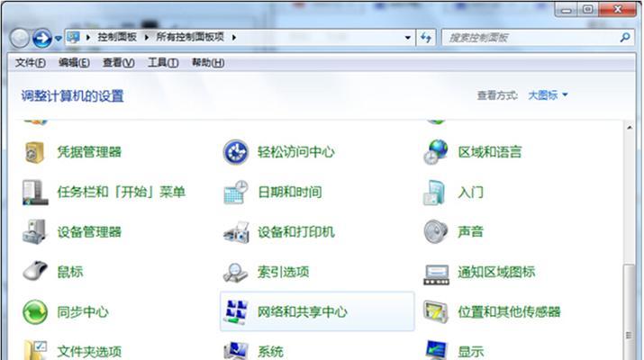
Task: Open the 文件夹选项 folder icon
Action: pos(35,350)
